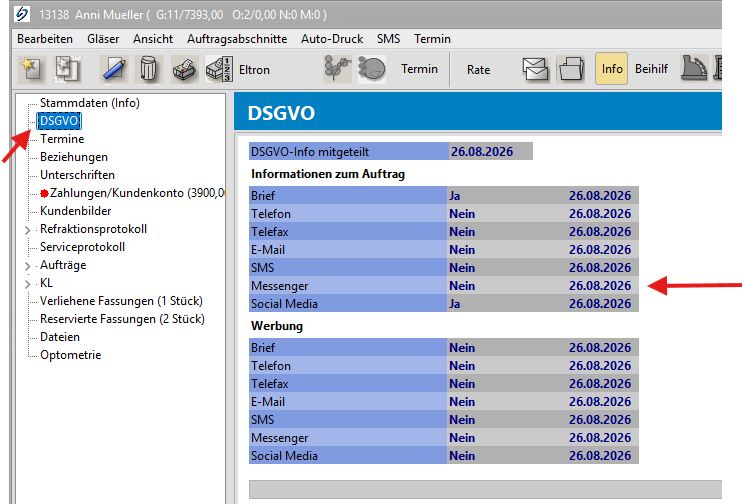Click the Termin toolbar button

[x=419, y=69]
